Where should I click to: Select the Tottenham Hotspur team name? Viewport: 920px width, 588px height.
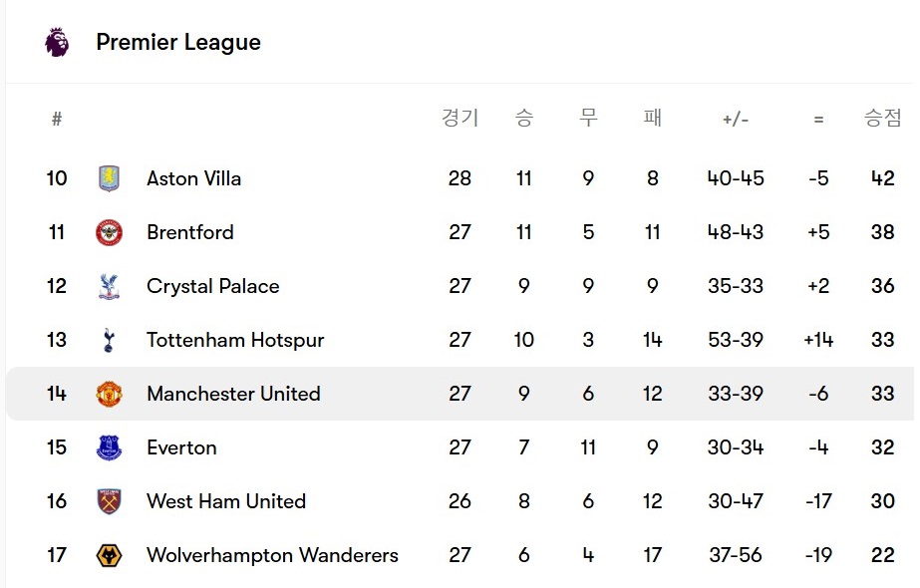click(235, 340)
